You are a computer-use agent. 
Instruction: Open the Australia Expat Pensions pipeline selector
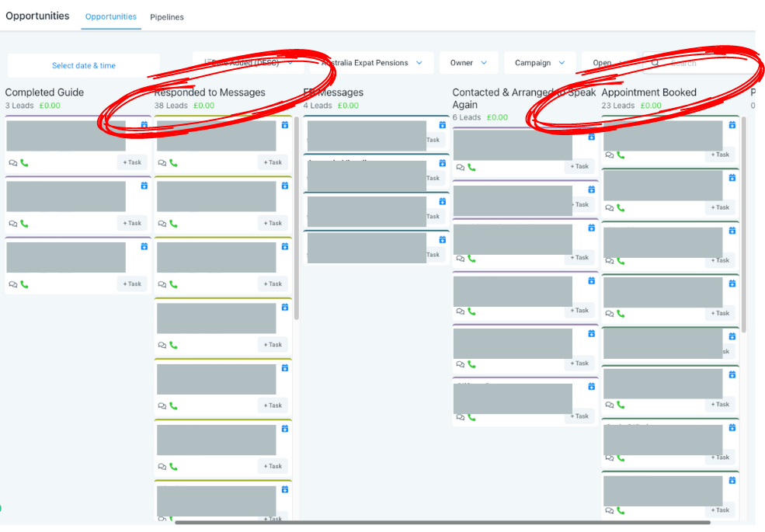[x=370, y=62]
